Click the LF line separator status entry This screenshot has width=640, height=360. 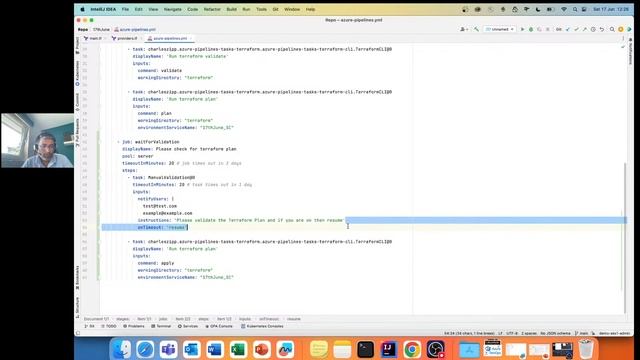pos(500,333)
